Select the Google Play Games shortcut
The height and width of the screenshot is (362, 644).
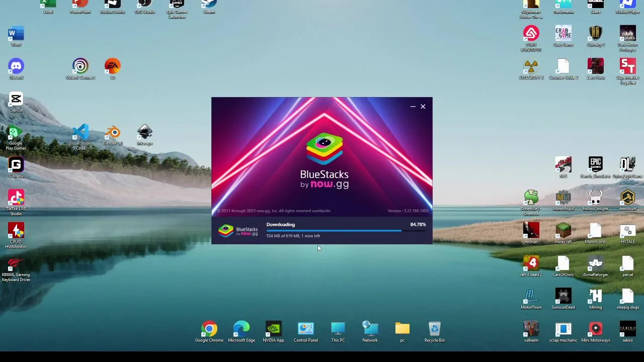pos(16,138)
